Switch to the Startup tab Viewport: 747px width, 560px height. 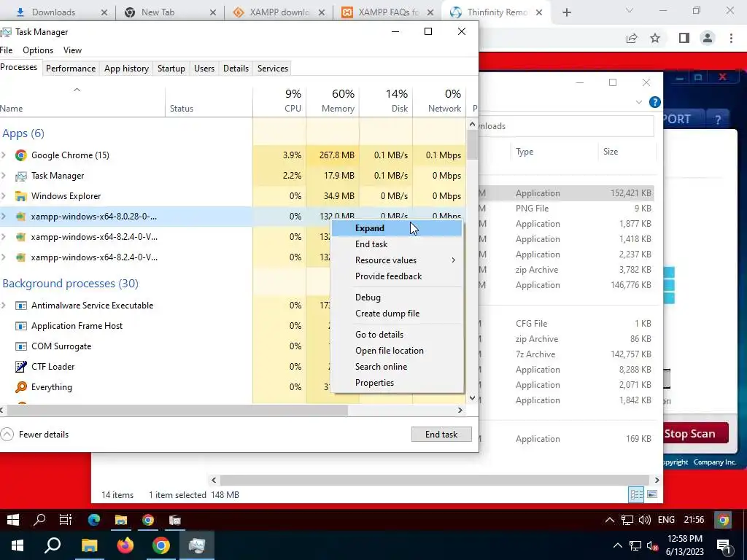(171, 69)
